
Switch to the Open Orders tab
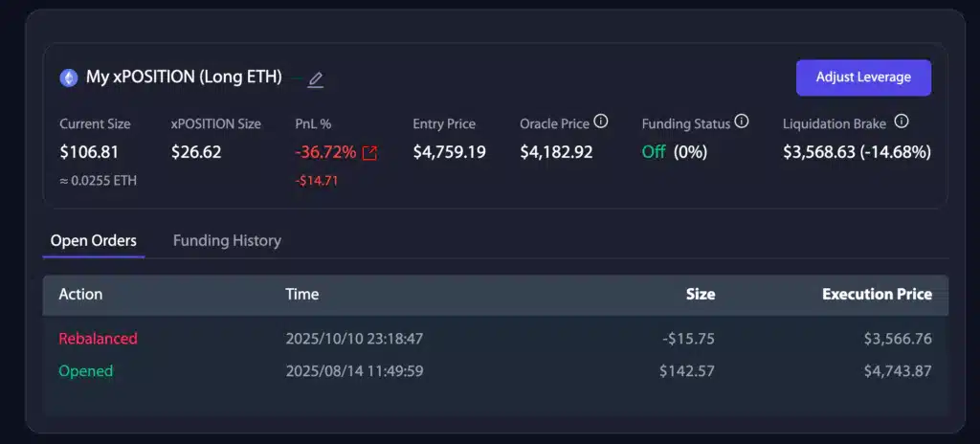[x=93, y=240]
